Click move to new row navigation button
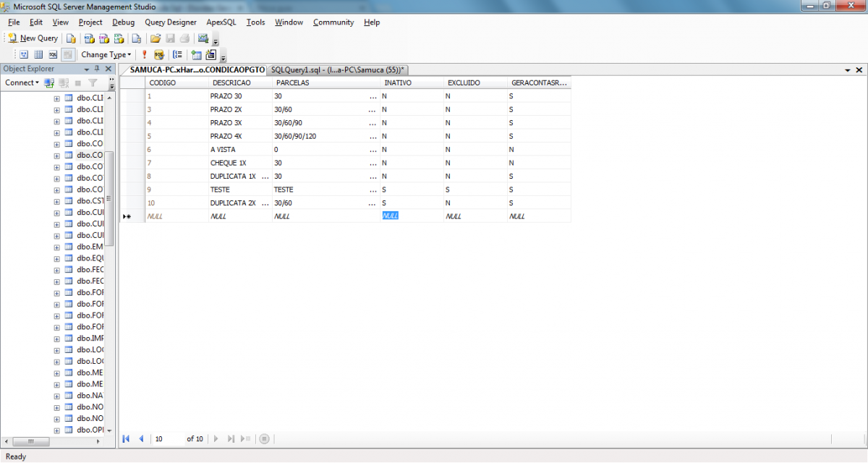This screenshot has height=463, width=868. tap(245, 438)
